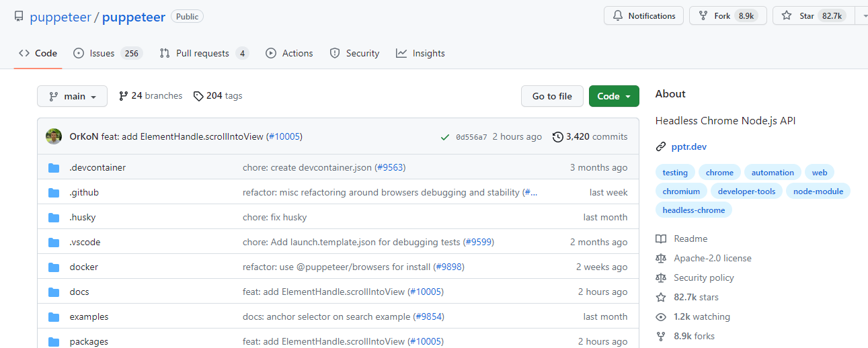
Task: Select the web topic tag
Action: click(x=820, y=173)
